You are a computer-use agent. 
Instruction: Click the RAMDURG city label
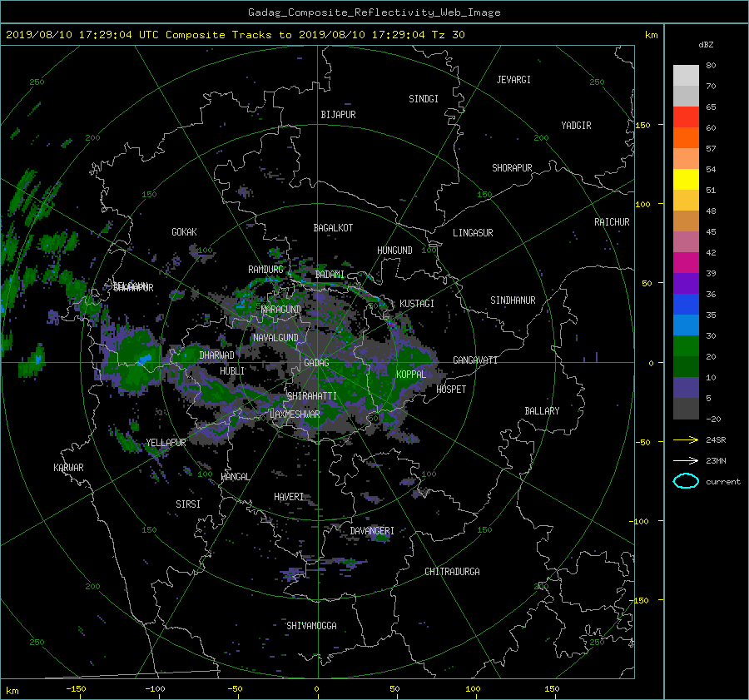pos(265,270)
